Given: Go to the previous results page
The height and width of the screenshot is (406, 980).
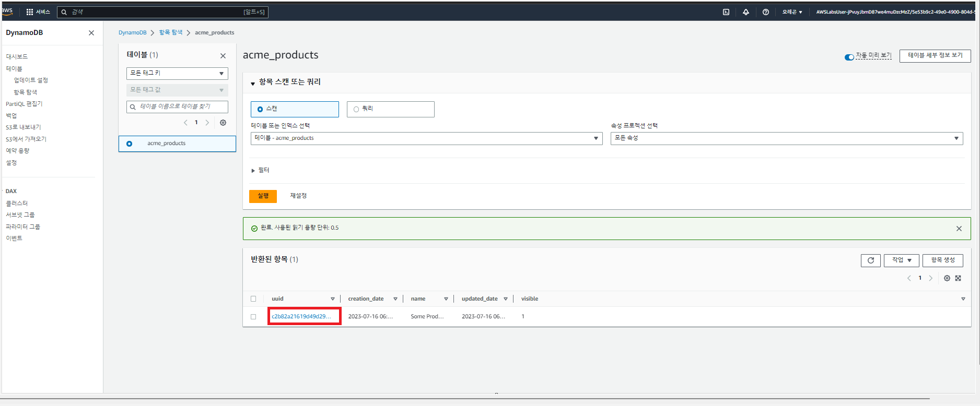Looking at the screenshot, I should pos(909,278).
